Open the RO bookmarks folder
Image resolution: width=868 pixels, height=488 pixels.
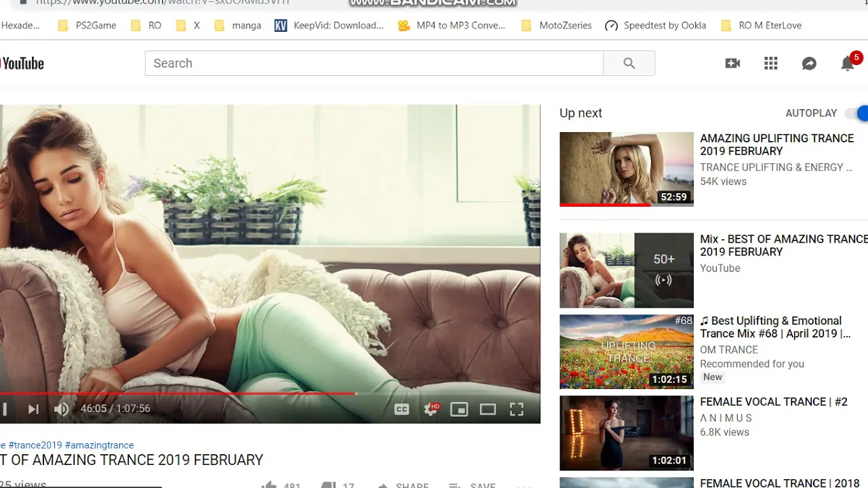pos(145,25)
